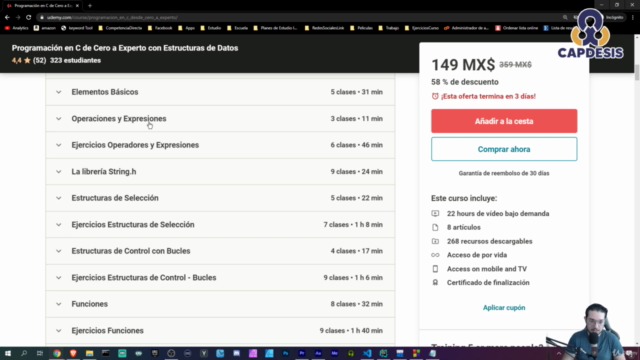The height and width of the screenshot is (360, 640).
Task: Open the EjerciciosCurso bookmark folder
Action: pos(422,28)
